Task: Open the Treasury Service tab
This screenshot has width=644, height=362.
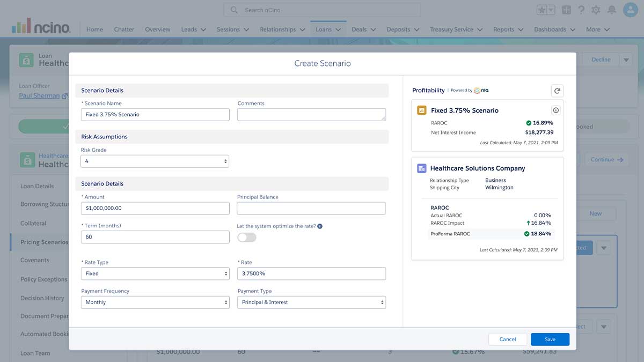Action: pos(451,29)
